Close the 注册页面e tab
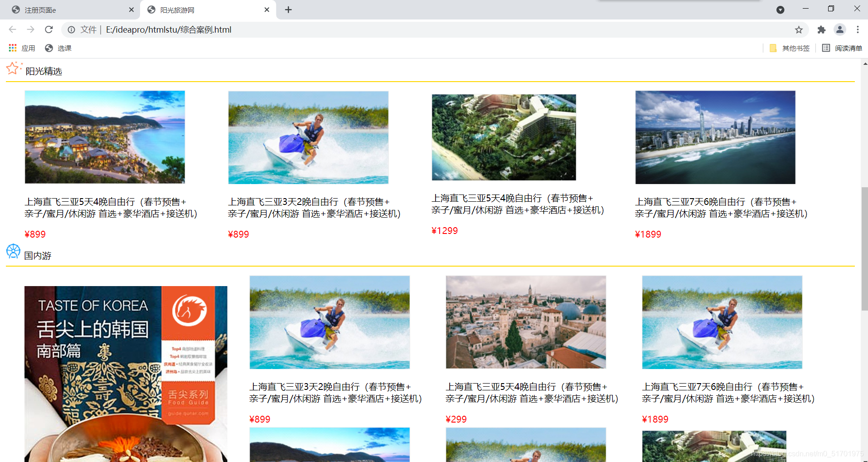Screen dimensions: 868x462 coord(131,10)
